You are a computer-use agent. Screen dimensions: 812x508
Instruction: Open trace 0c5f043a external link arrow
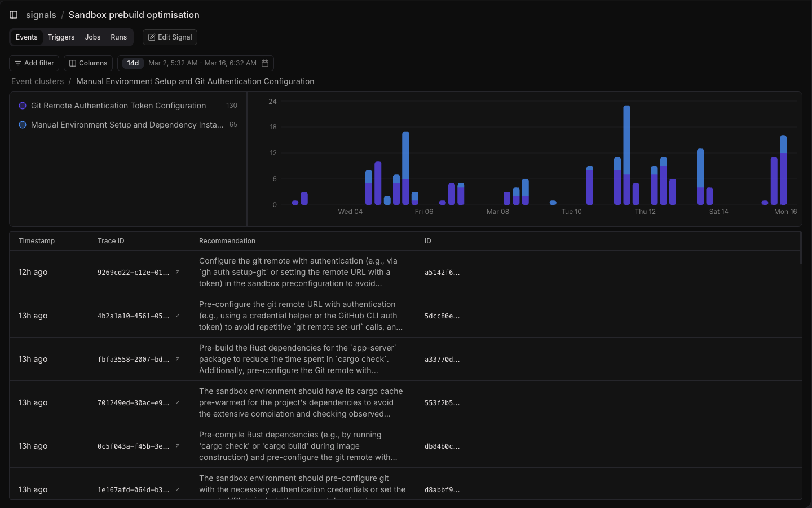[178, 446]
